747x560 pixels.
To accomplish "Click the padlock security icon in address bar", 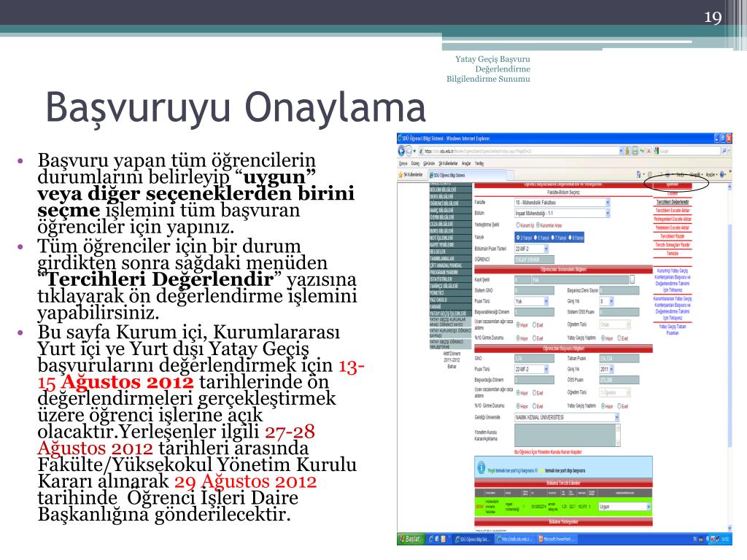I will click(x=628, y=151).
